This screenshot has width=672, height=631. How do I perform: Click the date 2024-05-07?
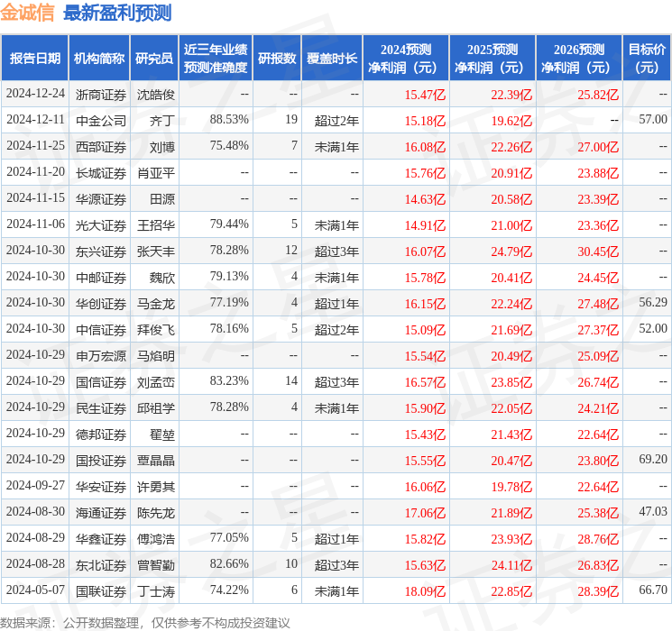coord(35,590)
